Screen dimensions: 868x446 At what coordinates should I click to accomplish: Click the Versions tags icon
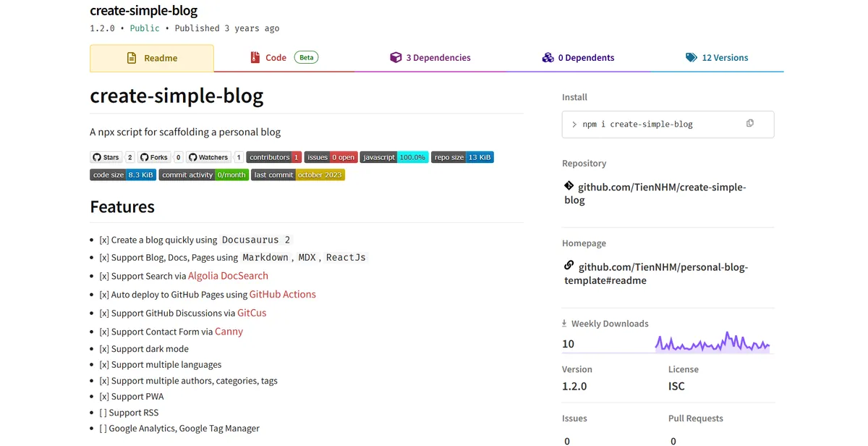pyautogui.click(x=692, y=57)
